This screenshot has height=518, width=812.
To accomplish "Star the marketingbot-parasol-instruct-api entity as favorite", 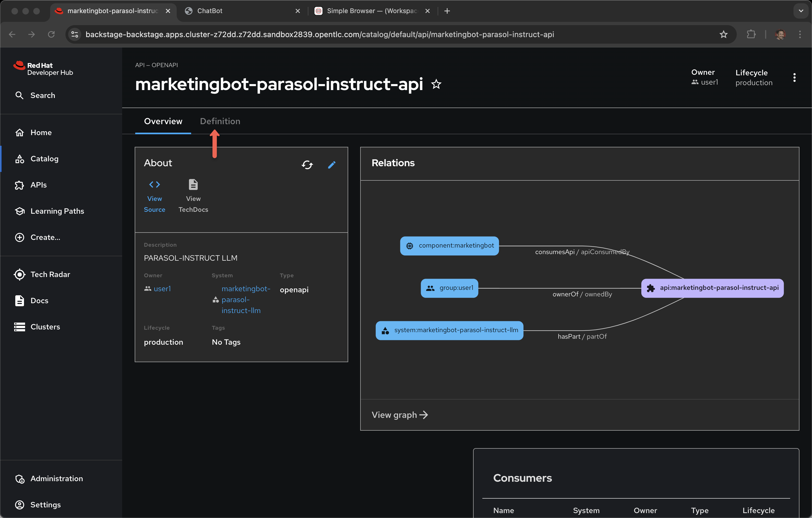I will 436,84.
